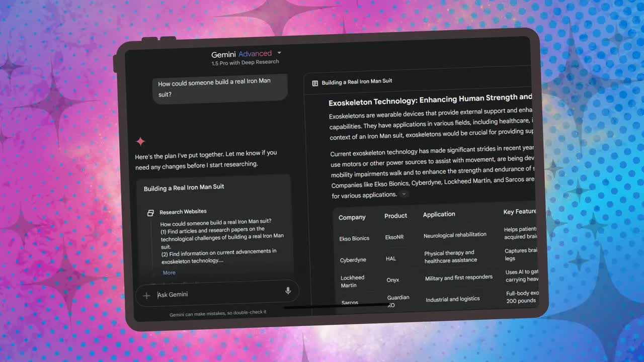644x362 pixels.
Task: Click the document icon in report header
Action: pyautogui.click(x=315, y=83)
